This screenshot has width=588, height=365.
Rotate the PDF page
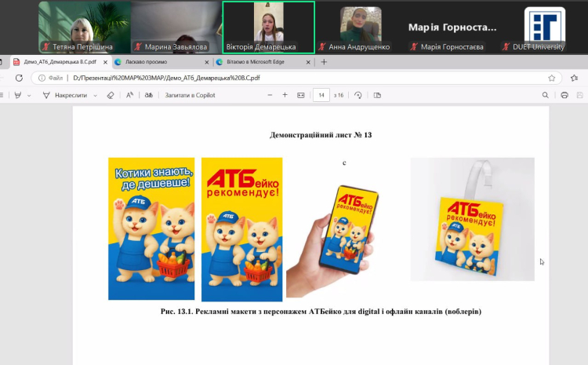pyautogui.click(x=358, y=95)
